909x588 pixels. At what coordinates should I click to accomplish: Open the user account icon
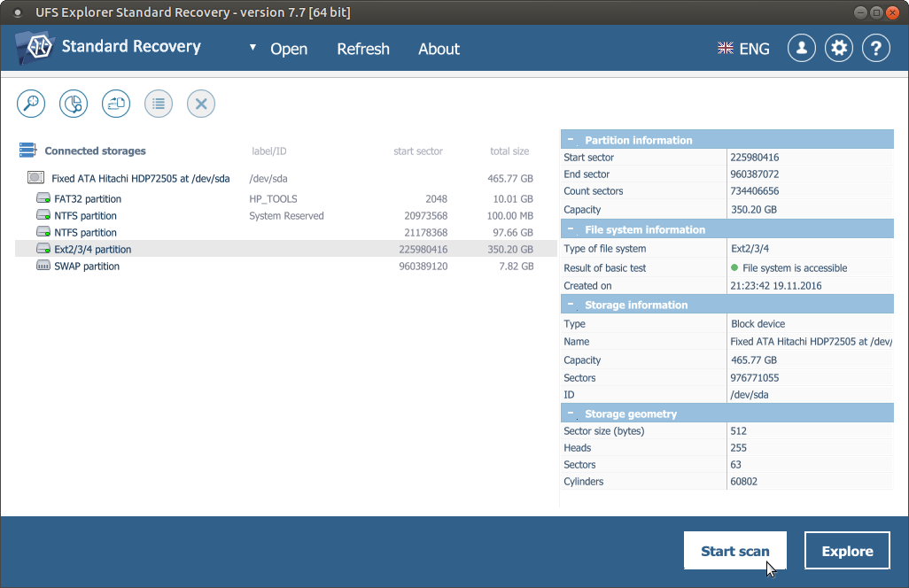click(x=802, y=49)
